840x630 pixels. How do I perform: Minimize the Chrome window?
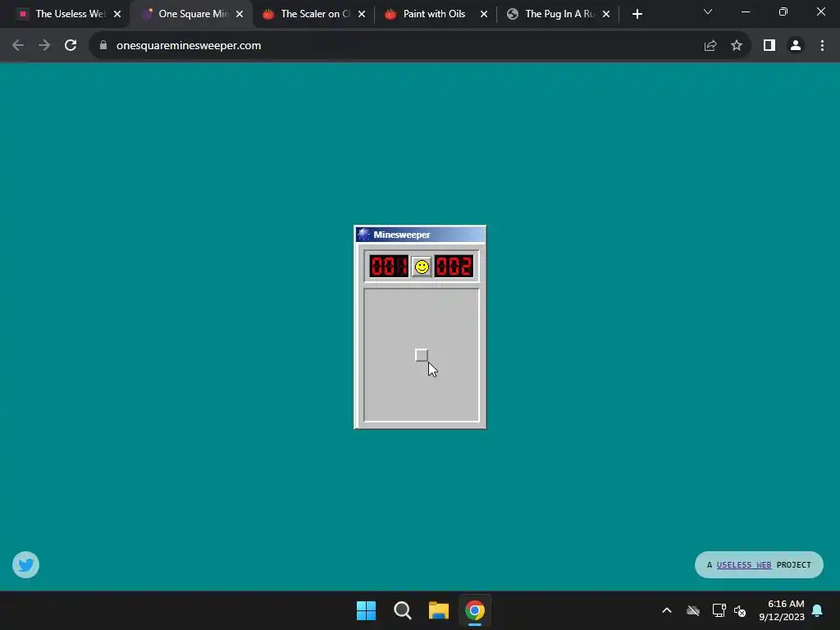coord(746,11)
